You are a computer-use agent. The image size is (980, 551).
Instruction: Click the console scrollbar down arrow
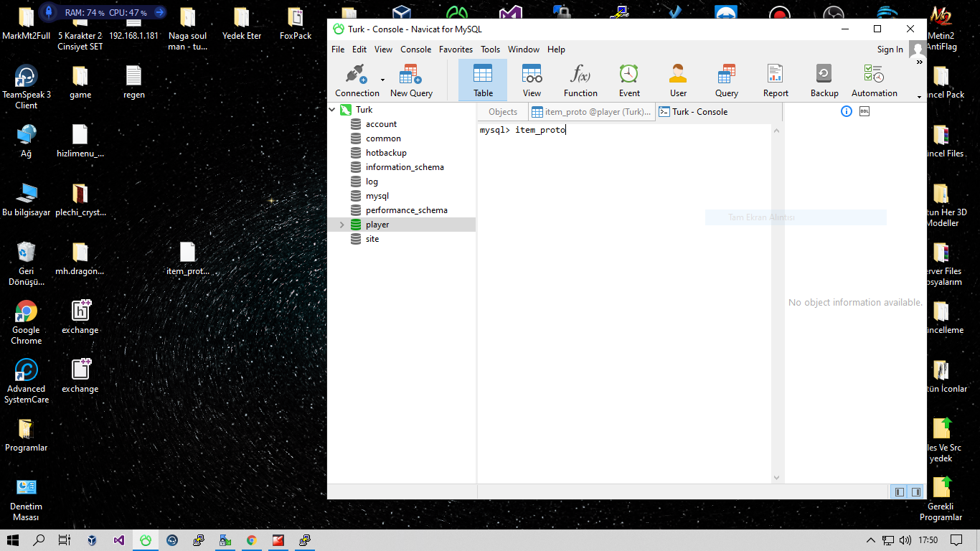[776, 477]
